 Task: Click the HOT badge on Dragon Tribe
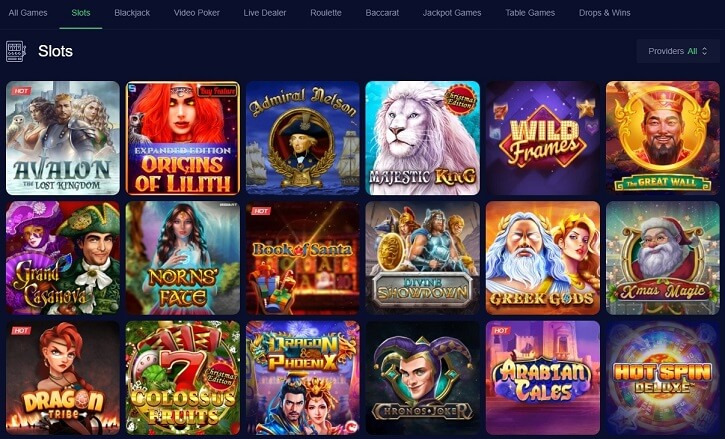tap(21, 331)
